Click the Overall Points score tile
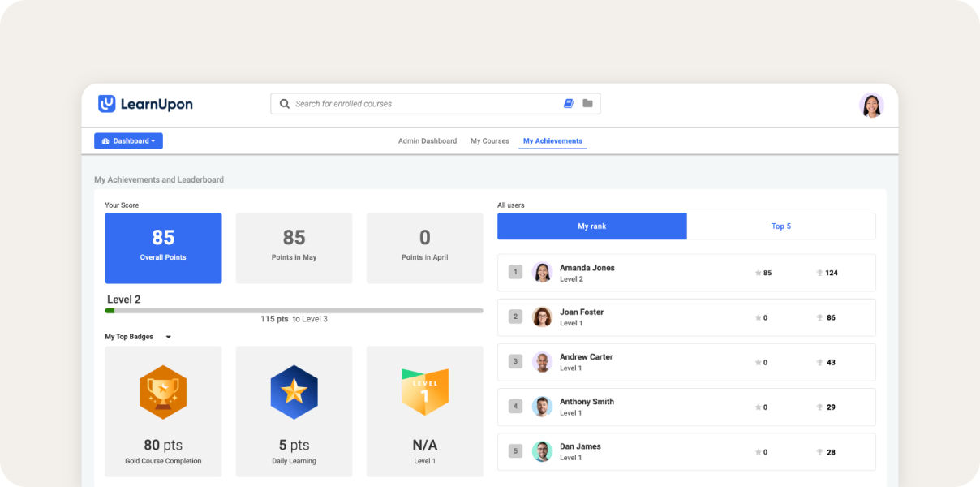980x487 pixels. coord(163,248)
